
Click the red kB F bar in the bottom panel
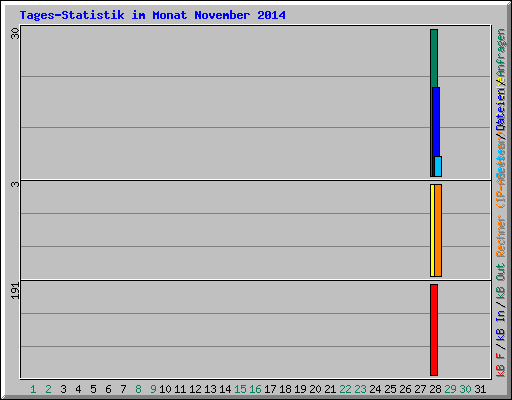coord(434,330)
